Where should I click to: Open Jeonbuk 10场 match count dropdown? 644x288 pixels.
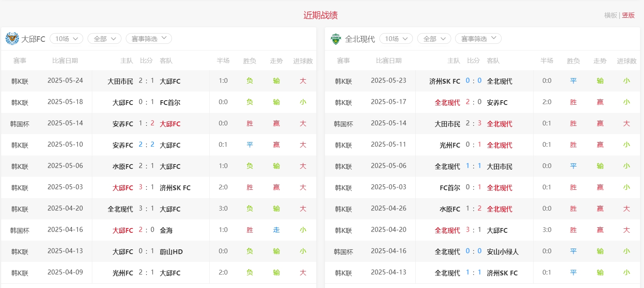point(396,39)
